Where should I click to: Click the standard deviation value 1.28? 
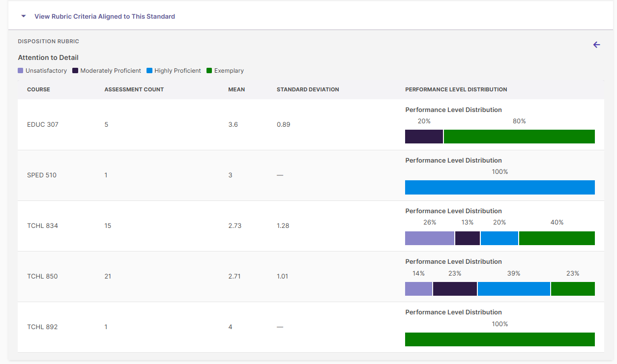point(283,226)
